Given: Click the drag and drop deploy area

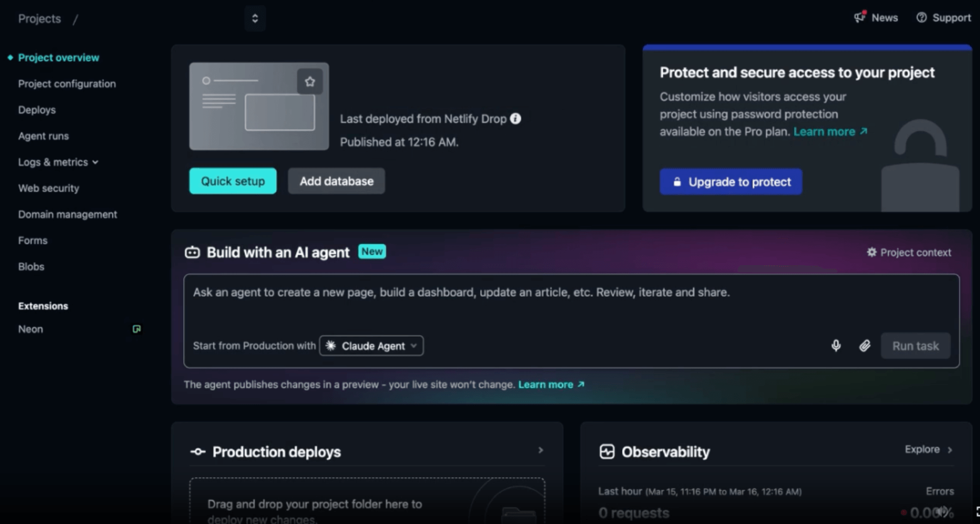Looking at the screenshot, I should [x=367, y=501].
